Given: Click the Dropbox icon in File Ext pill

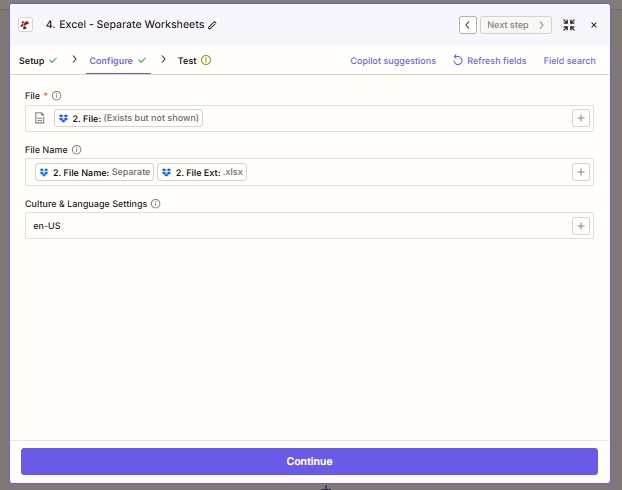Looking at the screenshot, I should point(167,172).
